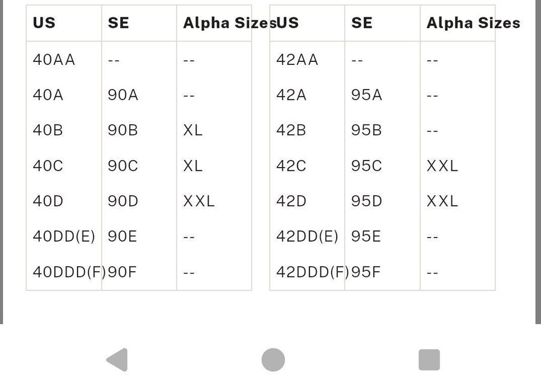Viewport: 541px width, 392px height.
Task: Click the left table's US column header
Action: pyautogui.click(x=44, y=23)
